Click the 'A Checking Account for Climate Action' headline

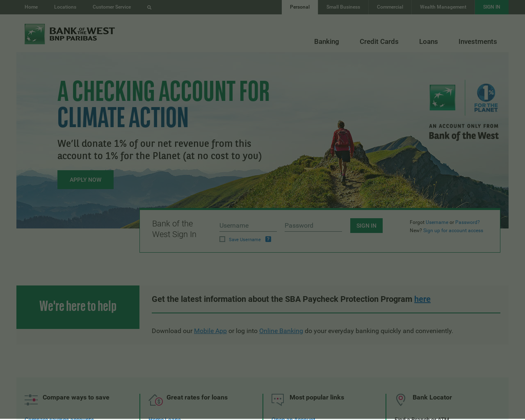click(164, 104)
